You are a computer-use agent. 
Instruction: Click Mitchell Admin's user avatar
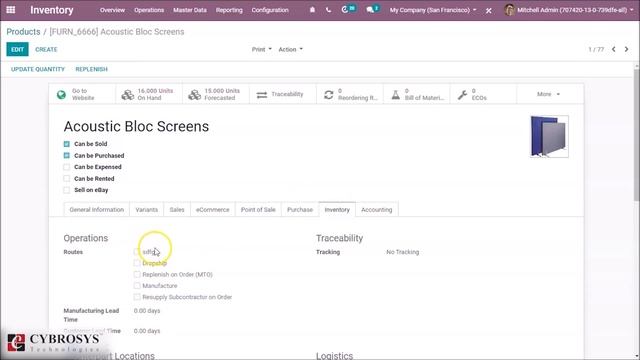[509, 10]
